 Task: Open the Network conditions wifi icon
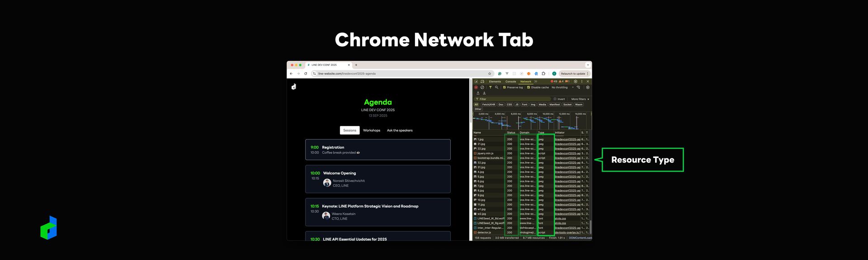pyautogui.click(x=578, y=88)
